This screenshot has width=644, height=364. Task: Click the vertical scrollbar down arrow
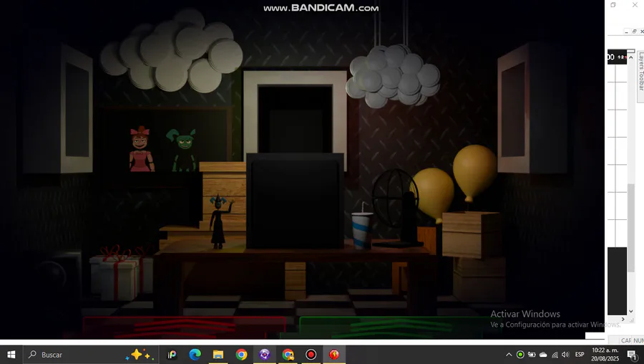point(631,312)
